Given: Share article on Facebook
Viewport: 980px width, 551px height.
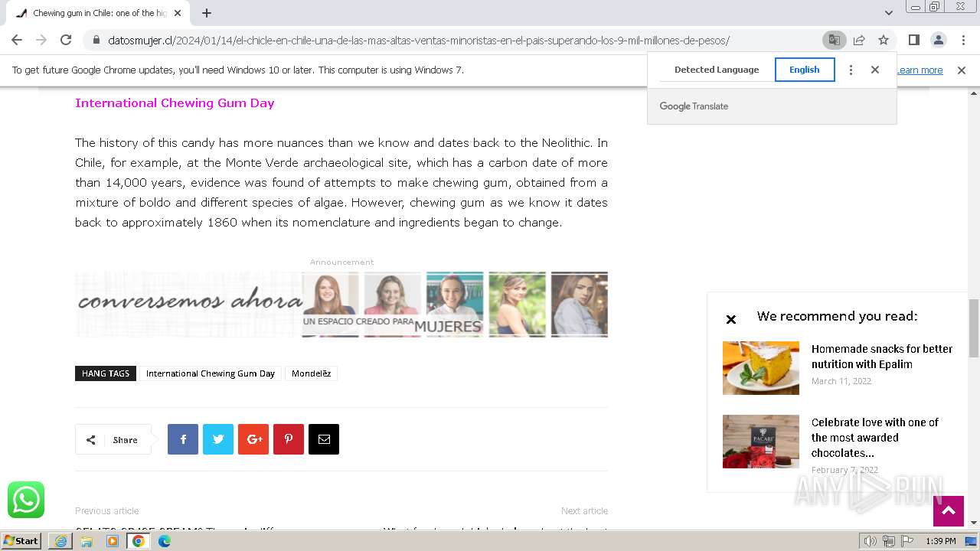Looking at the screenshot, I should 183,439.
